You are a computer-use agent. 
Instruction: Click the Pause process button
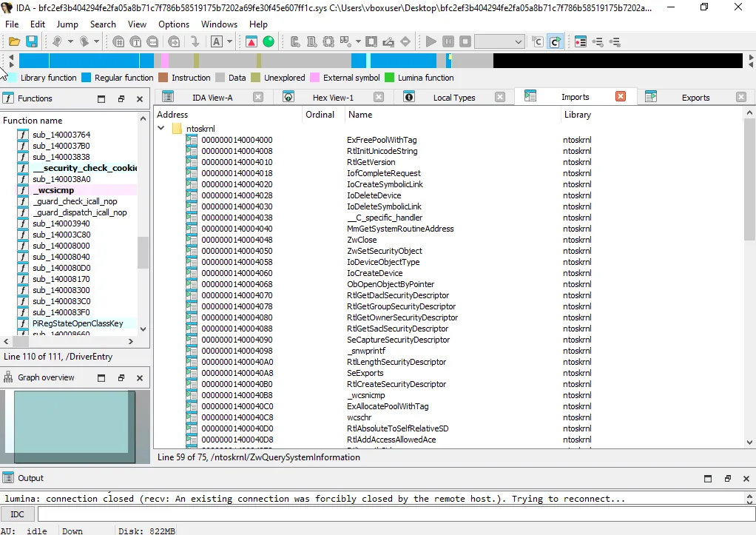[x=448, y=42]
